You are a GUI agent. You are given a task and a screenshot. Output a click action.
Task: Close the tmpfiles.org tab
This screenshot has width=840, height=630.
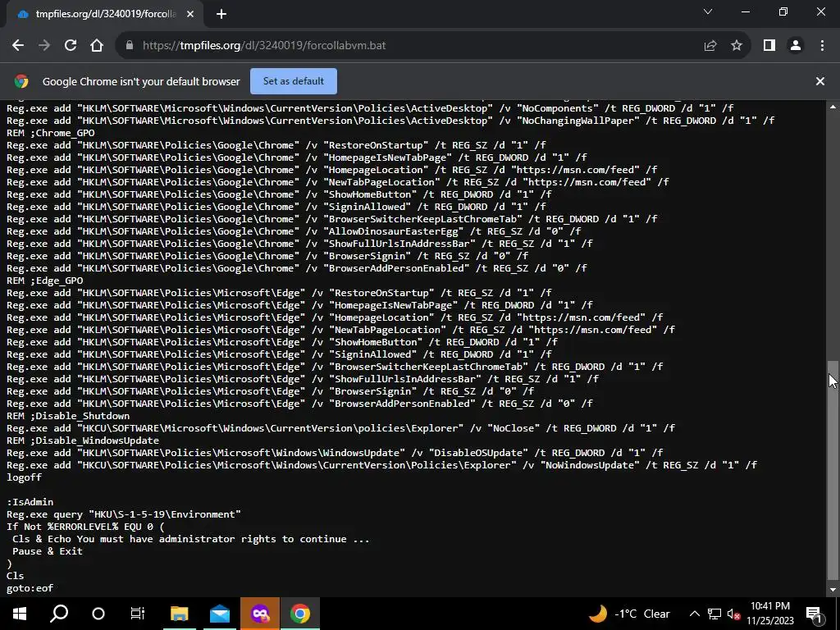pyautogui.click(x=189, y=14)
